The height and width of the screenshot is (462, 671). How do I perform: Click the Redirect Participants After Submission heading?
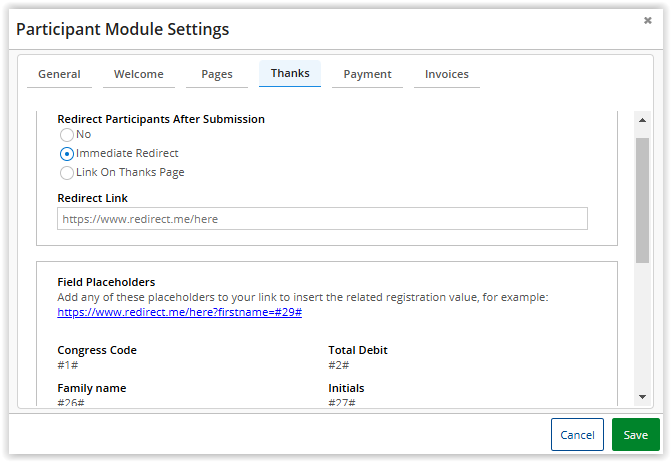pos(161,119)
